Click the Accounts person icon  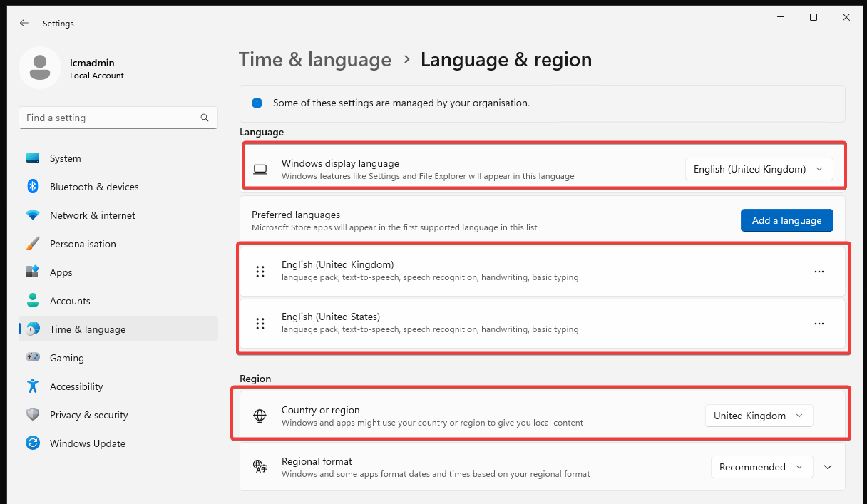33,301
